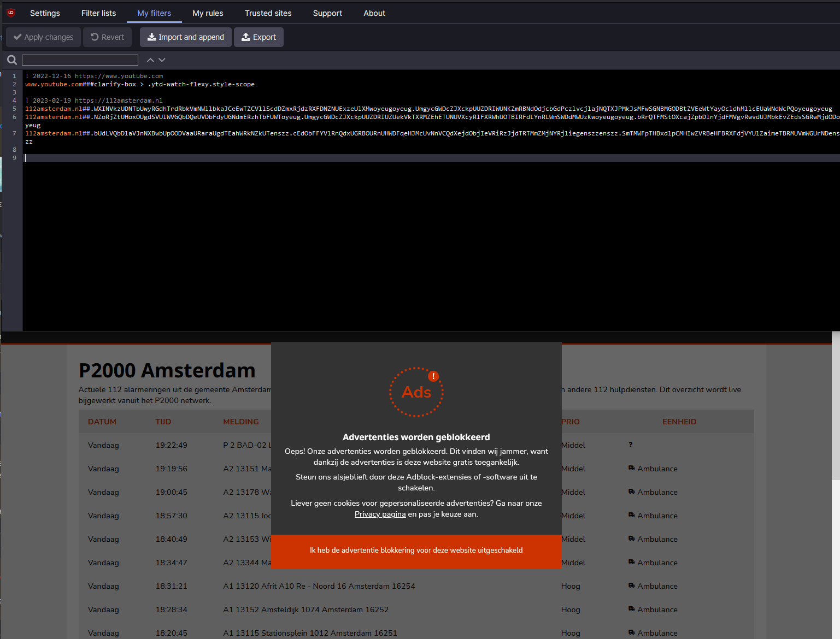Open the Privacy pagina link
The image size is (840, 639).
(x=380, y=514)
